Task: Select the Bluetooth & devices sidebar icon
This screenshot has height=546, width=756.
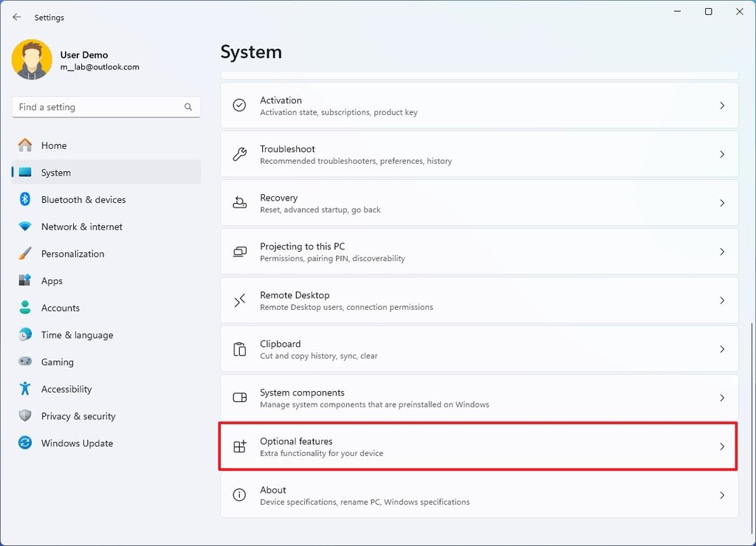Action: pyautogui.click(x=23, y=199)
